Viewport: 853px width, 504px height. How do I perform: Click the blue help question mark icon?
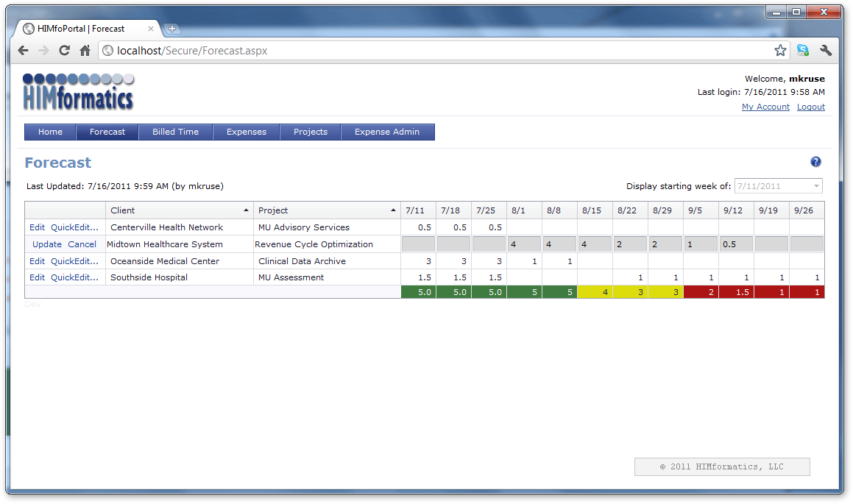pyautogui.click(x=815, y=162)
